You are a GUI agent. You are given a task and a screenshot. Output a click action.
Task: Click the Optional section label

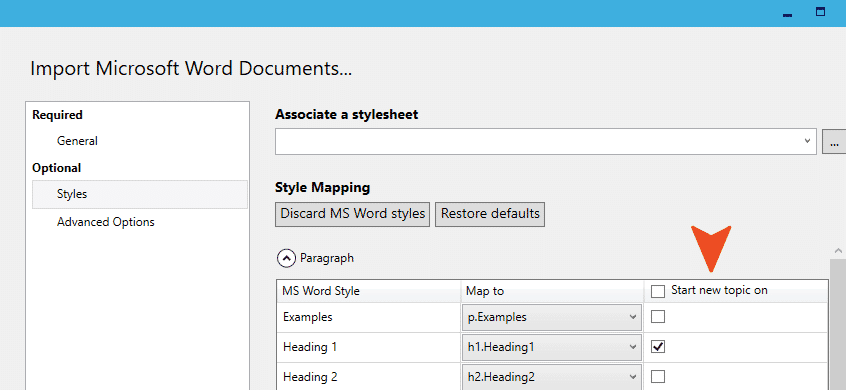(57, 168)
